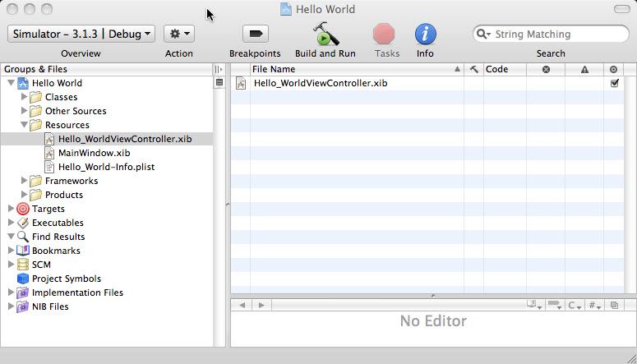Collapse the Hello World project tree

(11, 83)
